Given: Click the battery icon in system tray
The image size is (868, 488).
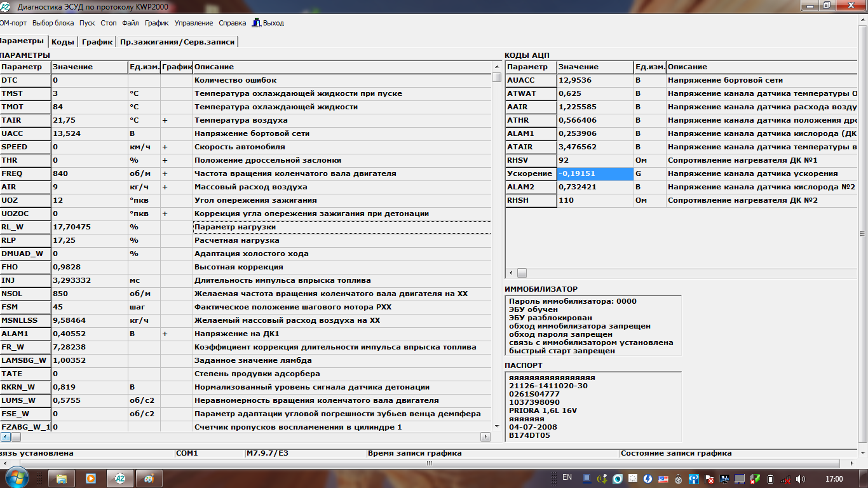Looking at the screenshot, I should coord(771,478).
